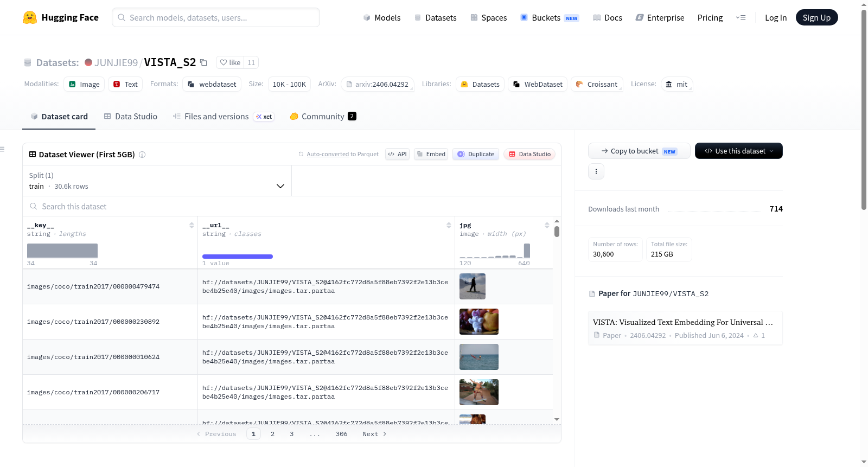Open the Community tab
Screen dimensions: 868x467
click(323, 117)
